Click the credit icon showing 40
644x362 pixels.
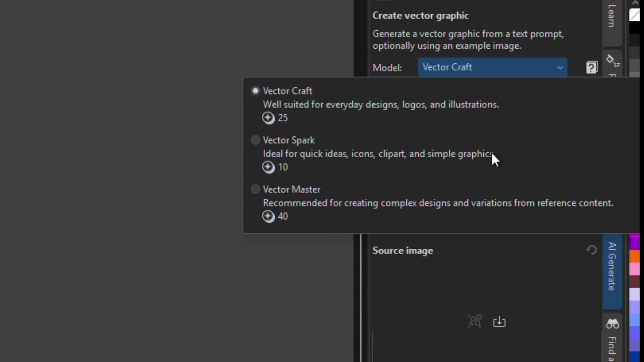268,217
